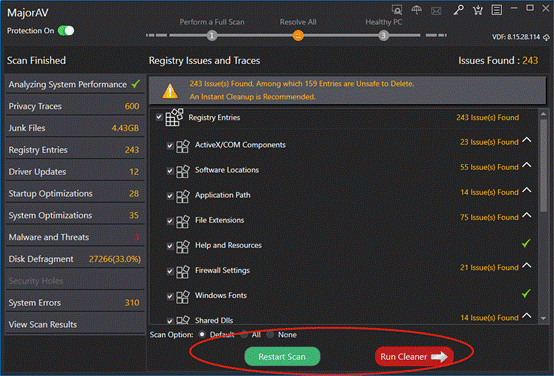
Task: Expand Software Locations issues chevron
Action: click(x=526, y=165)
